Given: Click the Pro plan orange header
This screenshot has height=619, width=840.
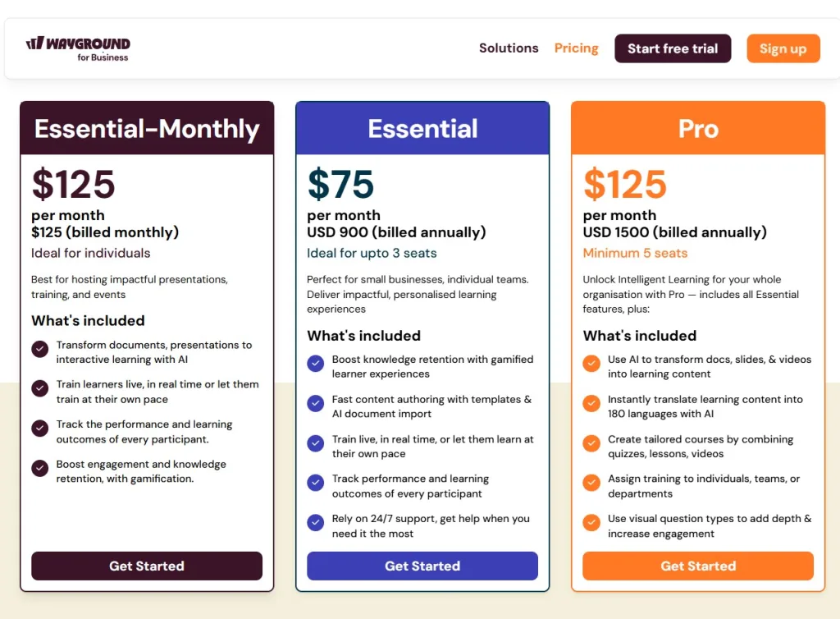Looking at the screenshot, I should (x=698, y=129).
